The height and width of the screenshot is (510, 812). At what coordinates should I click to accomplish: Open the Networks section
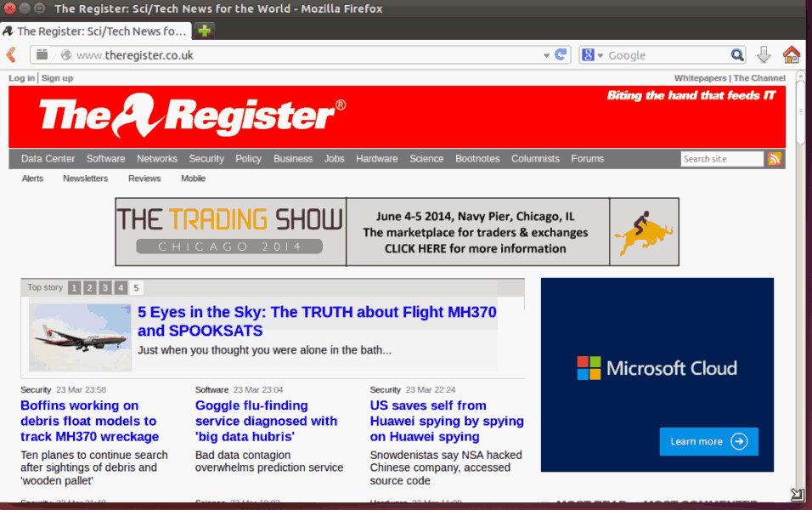pos(157,159)
